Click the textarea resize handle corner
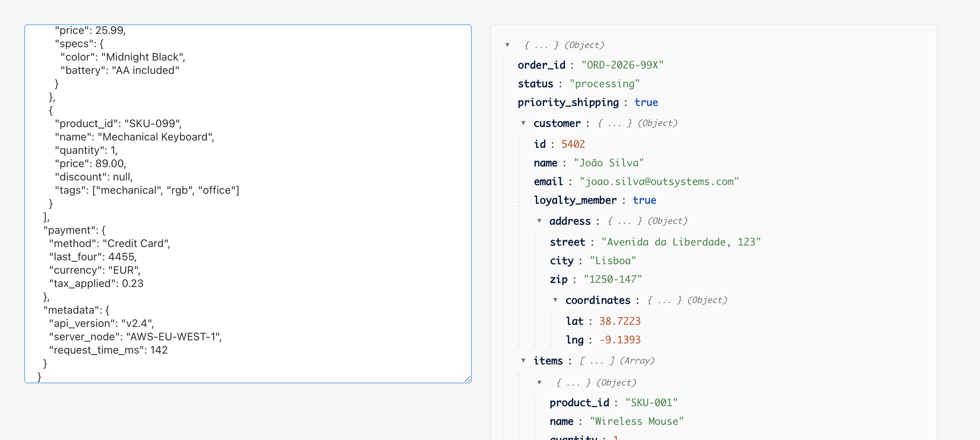This screenshot has width=980, height=440. click(x=468, y=379)
